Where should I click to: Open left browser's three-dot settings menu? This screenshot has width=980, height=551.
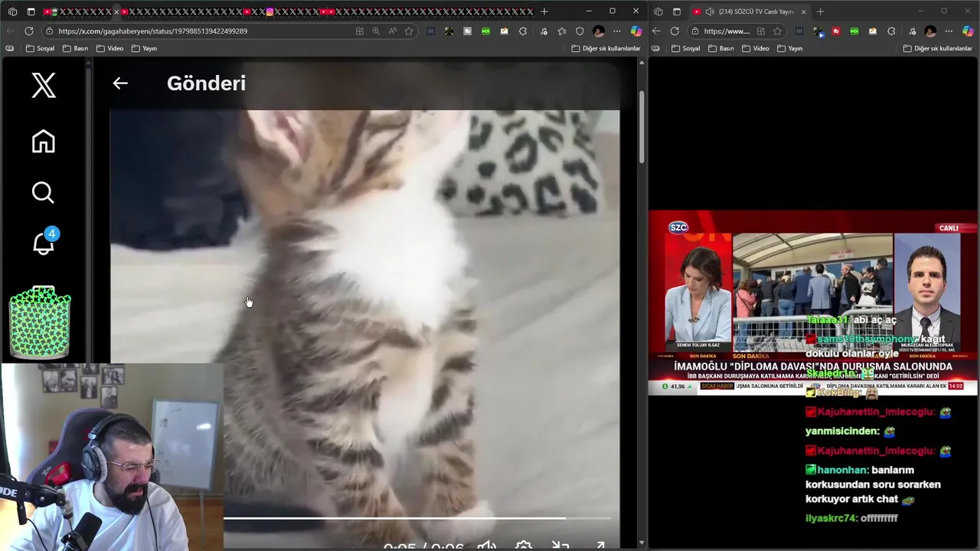tap(617, 31)
